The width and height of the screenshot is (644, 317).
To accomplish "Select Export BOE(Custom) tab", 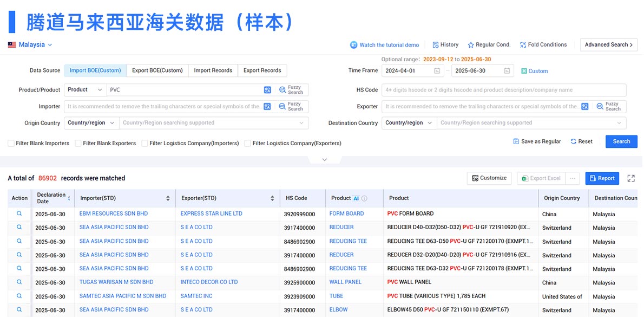I will coord(157,70).
